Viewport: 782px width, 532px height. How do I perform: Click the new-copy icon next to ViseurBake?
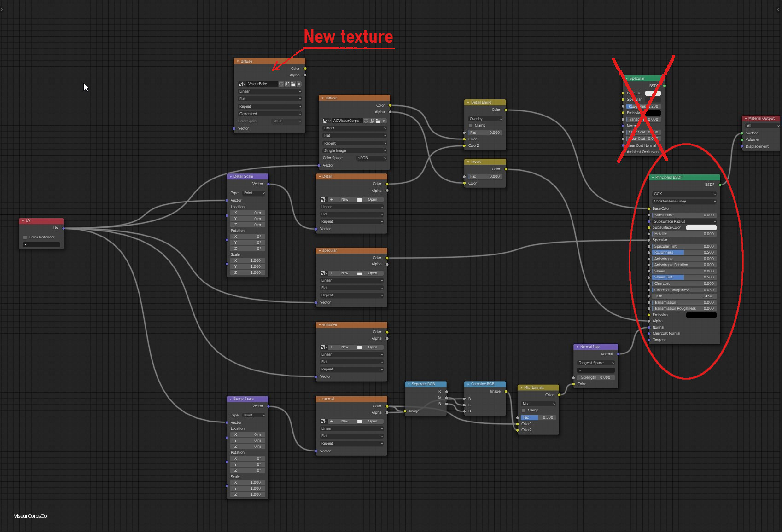pyautogui.click(x=287, y=84)
